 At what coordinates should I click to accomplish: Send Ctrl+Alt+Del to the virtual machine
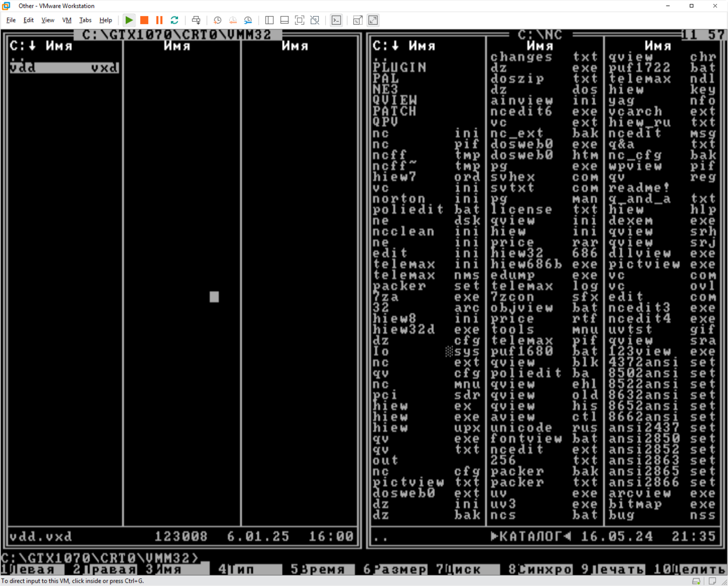click(x=196, y=20)
